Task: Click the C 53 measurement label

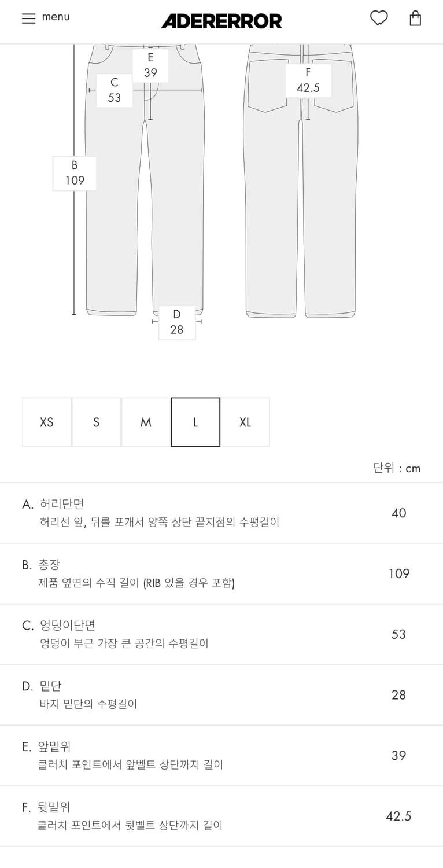Action: click(x=114, y=90)
